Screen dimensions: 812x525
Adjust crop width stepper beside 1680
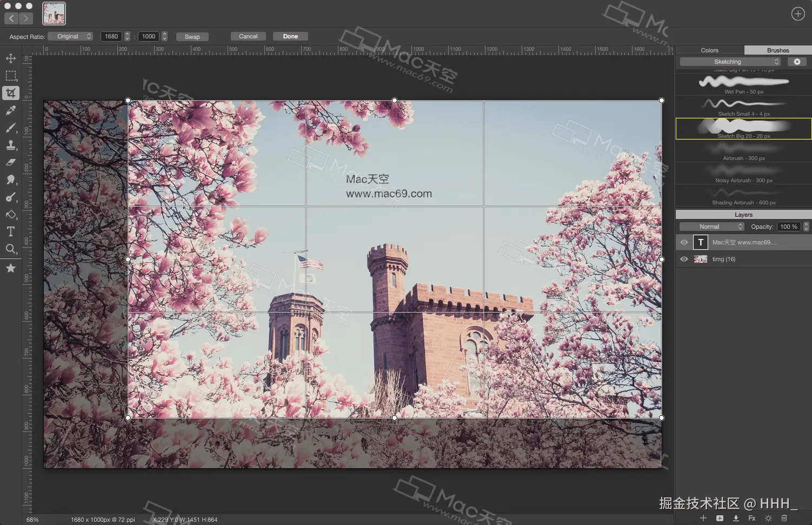(127, 36)
